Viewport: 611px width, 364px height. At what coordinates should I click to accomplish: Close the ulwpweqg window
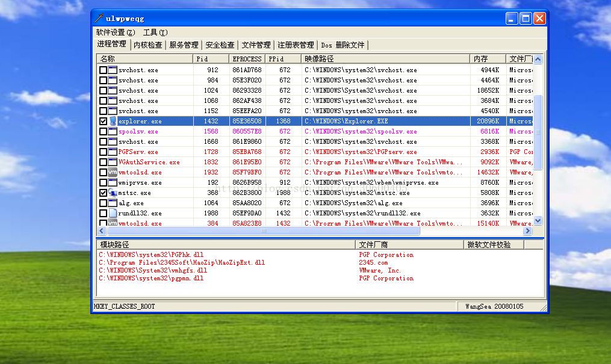click(540, 18)
